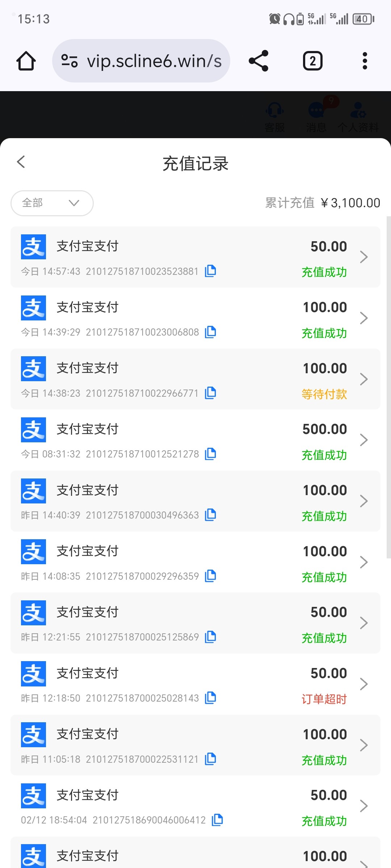Tap the 昨日 11:05:18 Alipay logo

point(33,735)
